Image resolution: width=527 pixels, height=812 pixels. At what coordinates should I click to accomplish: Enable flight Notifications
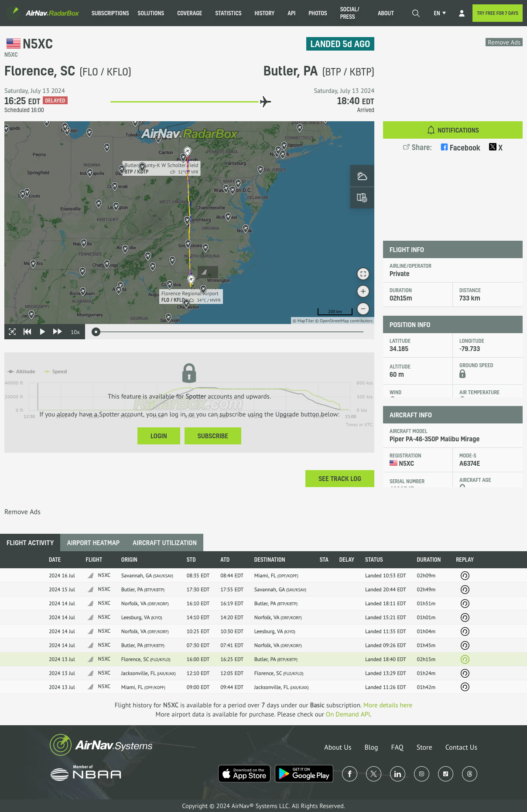tap(453, 130)
